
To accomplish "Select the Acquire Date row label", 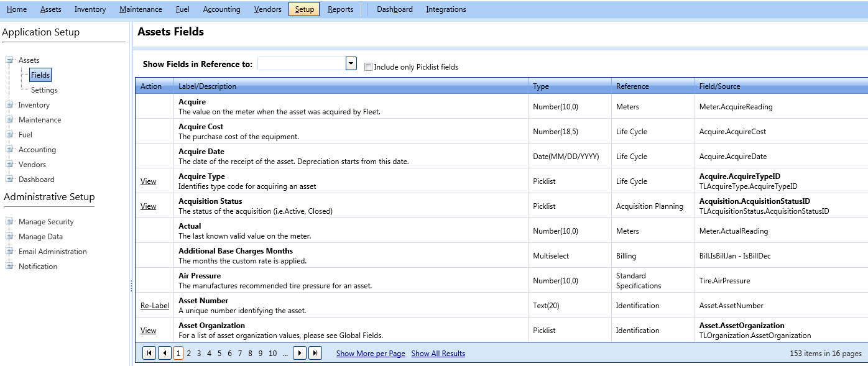I will [201, 152].
